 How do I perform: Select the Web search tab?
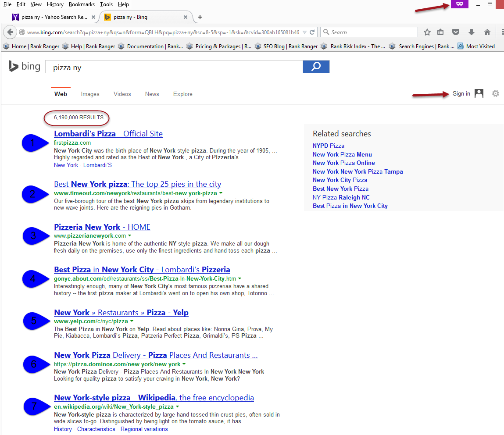[x=61, y=94]
